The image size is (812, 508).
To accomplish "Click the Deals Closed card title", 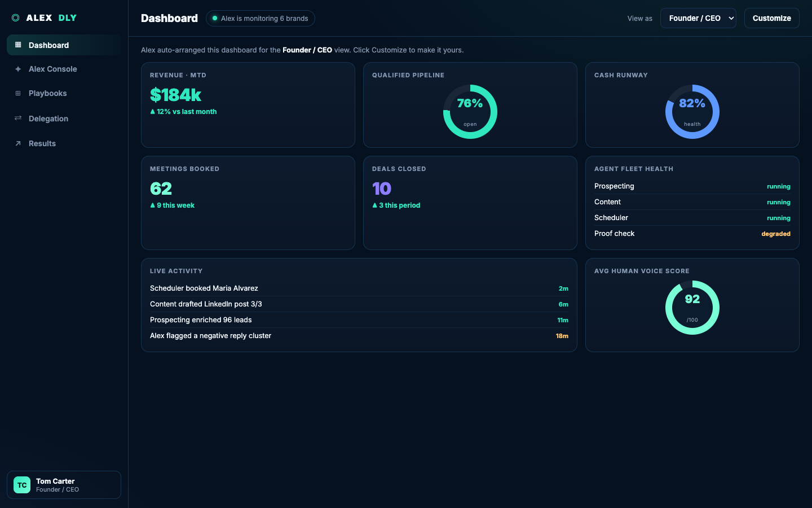I will point(399,169).
